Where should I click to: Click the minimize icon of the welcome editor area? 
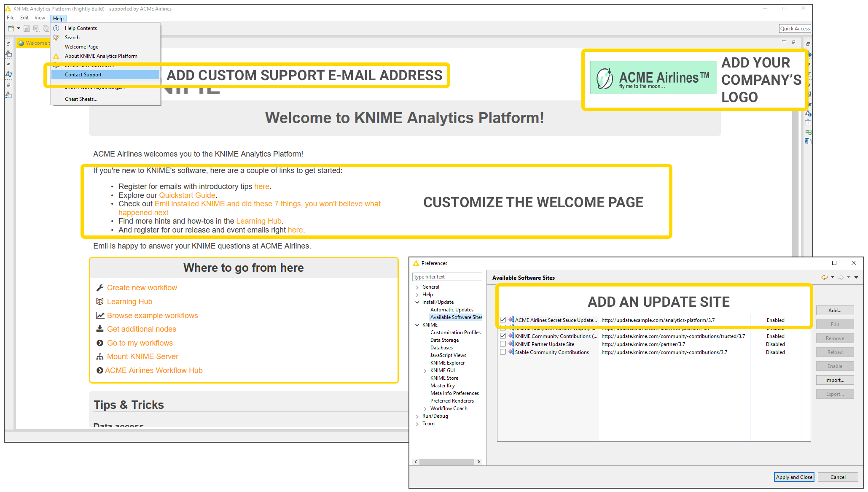[x=784, y=42]
